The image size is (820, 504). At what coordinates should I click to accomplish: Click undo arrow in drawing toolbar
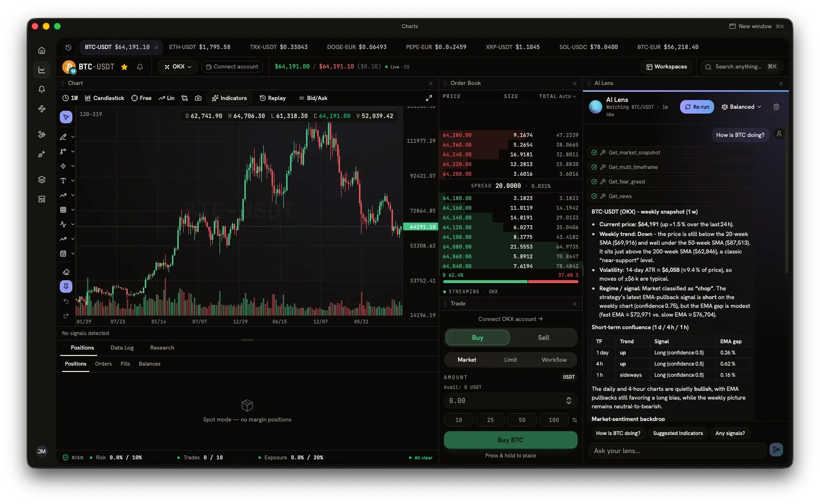coord(66,301)
